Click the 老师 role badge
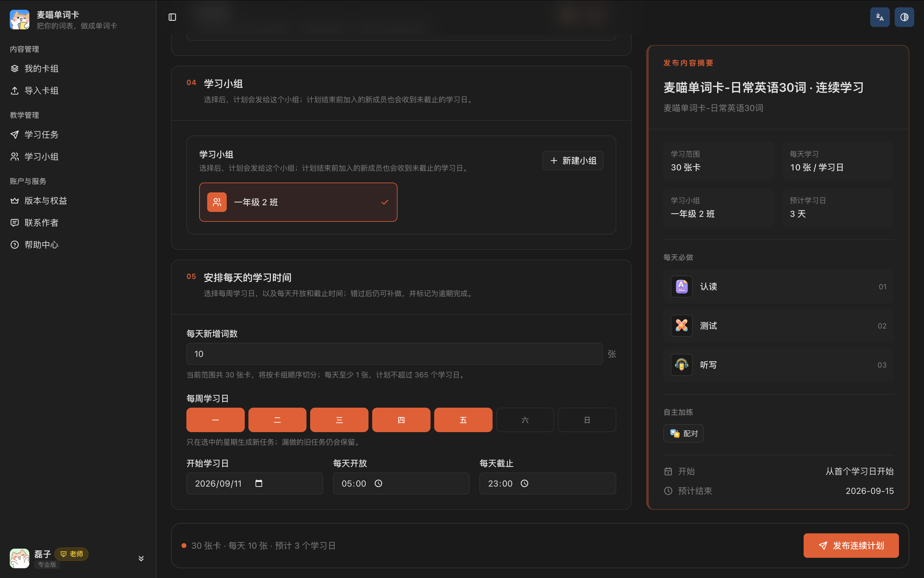This screenshot has height=578, width=924. 71,554
